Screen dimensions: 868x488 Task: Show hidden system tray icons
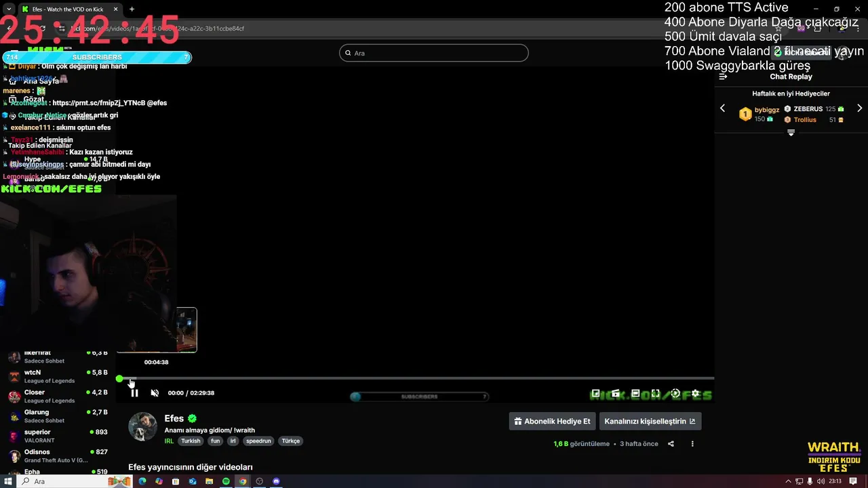tap(787, 481)
